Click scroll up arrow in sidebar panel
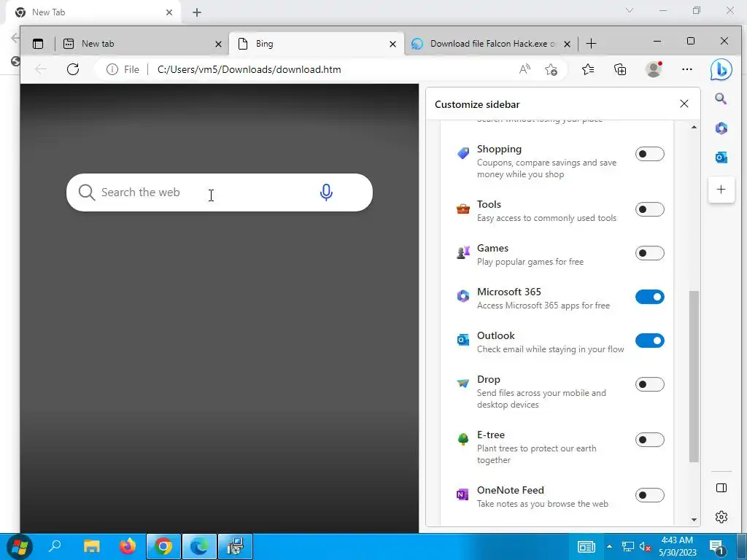 [694, 127]
